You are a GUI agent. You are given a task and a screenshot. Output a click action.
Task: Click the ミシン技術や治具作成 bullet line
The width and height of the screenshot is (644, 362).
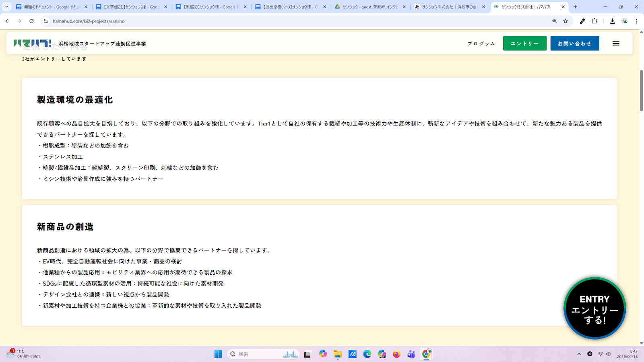point(100,179)
